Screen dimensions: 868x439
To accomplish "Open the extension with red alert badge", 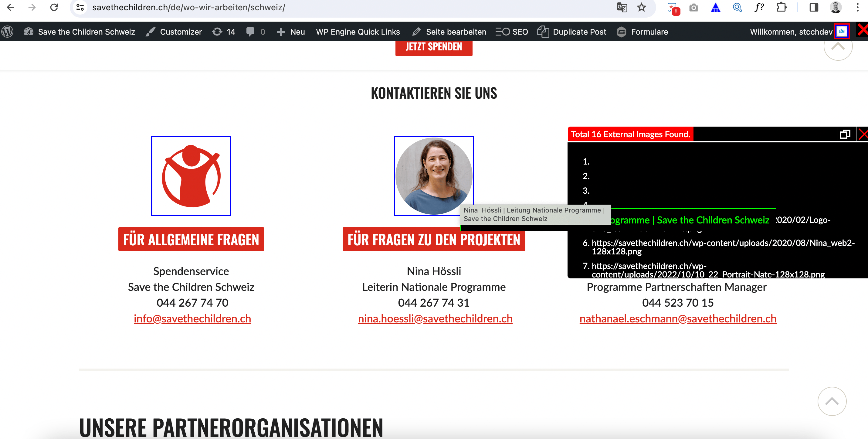I will click(x=673, y=8).
